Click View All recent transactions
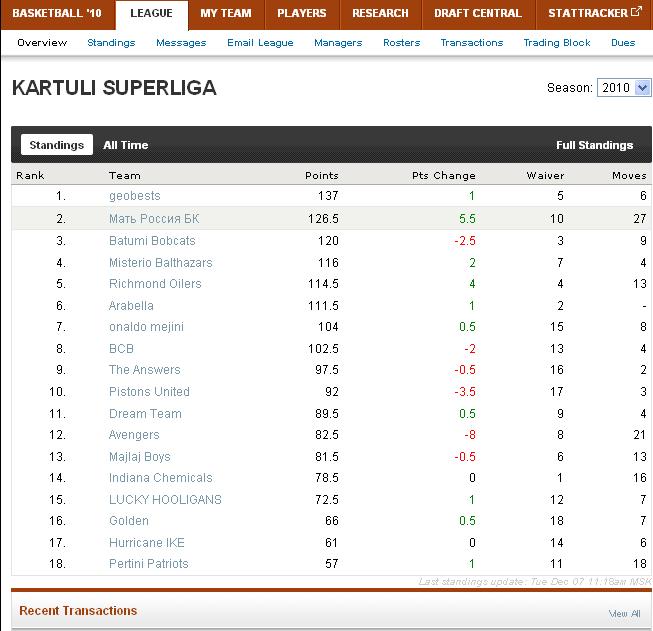This screenshot has width=653, height=631. point(624,614)
